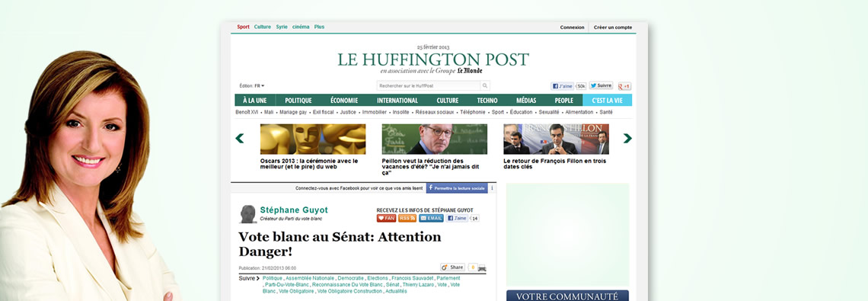Click the blue EMAIL alert button
Viewport: 868px width, 301px height.
click(x=431, y=219)
